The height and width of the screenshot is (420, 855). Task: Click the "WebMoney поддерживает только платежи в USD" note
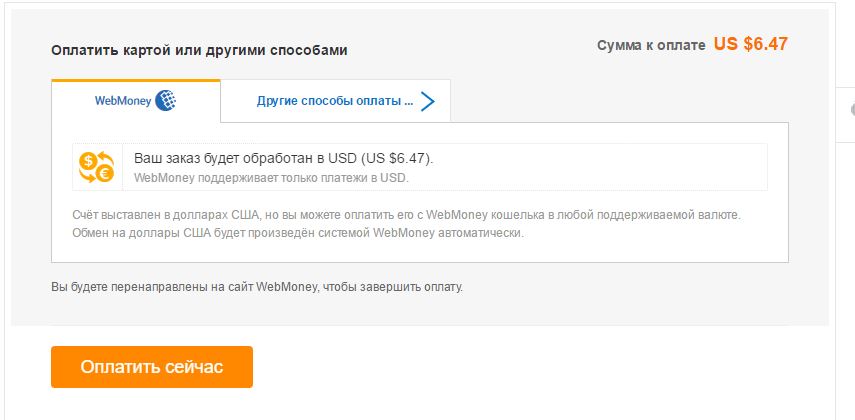point(271,178)
